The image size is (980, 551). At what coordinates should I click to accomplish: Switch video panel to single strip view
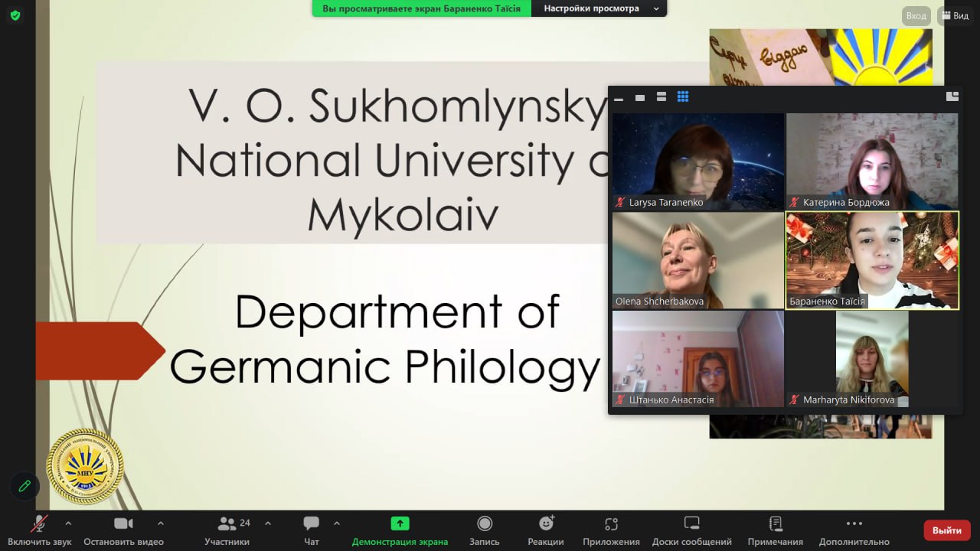[x=640, y=97]
